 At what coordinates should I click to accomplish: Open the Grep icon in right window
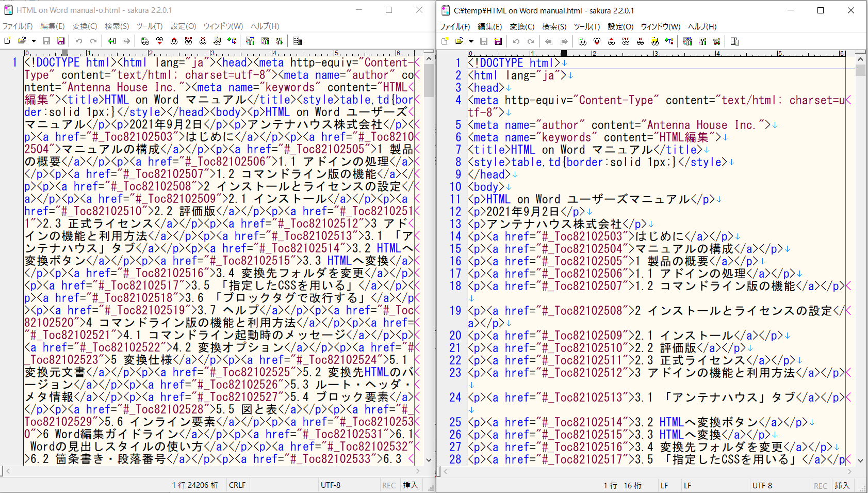click(654, 41)
